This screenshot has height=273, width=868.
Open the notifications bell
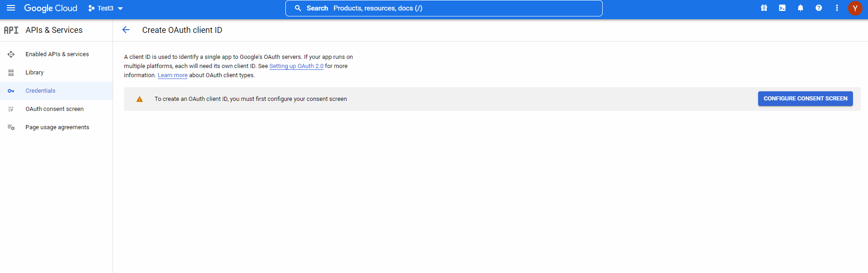click(801, 8)
